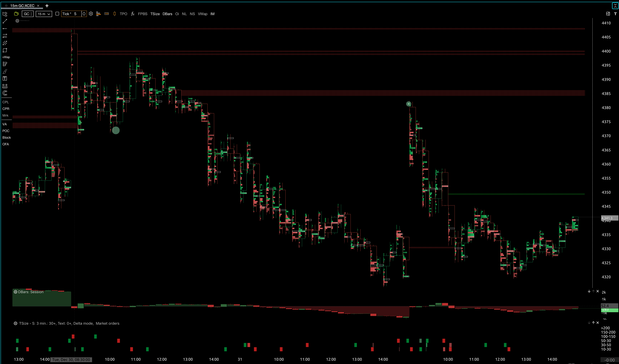The height and width of the screenshot is (364, 619).
Task: Select the trend line drawing tool
Action: tap(5, 21)
